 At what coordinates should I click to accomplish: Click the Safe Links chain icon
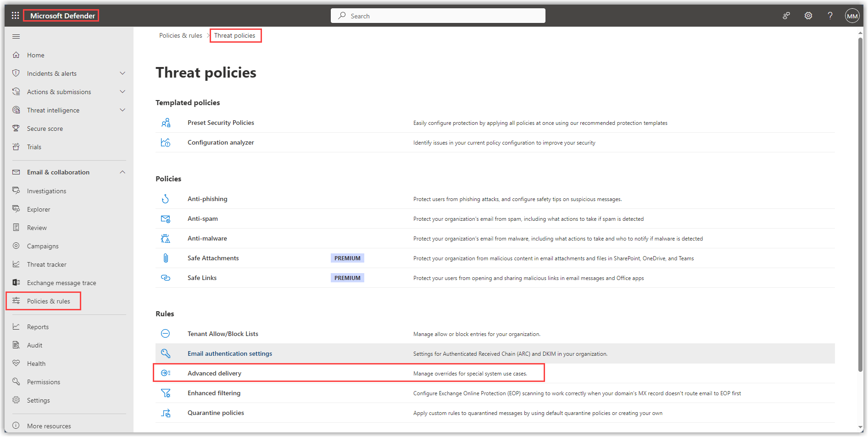click(x=166, y=278)
